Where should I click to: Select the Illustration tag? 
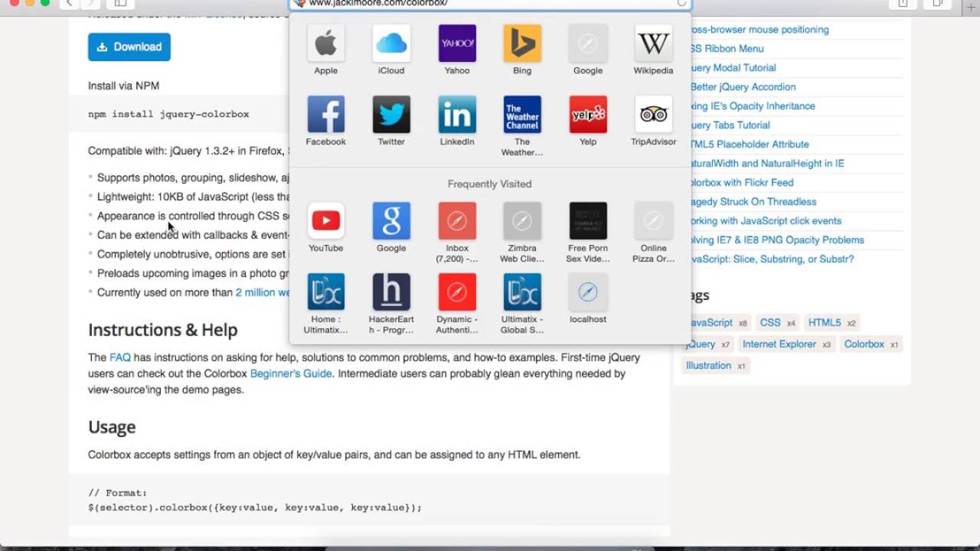tap(715, 366)
